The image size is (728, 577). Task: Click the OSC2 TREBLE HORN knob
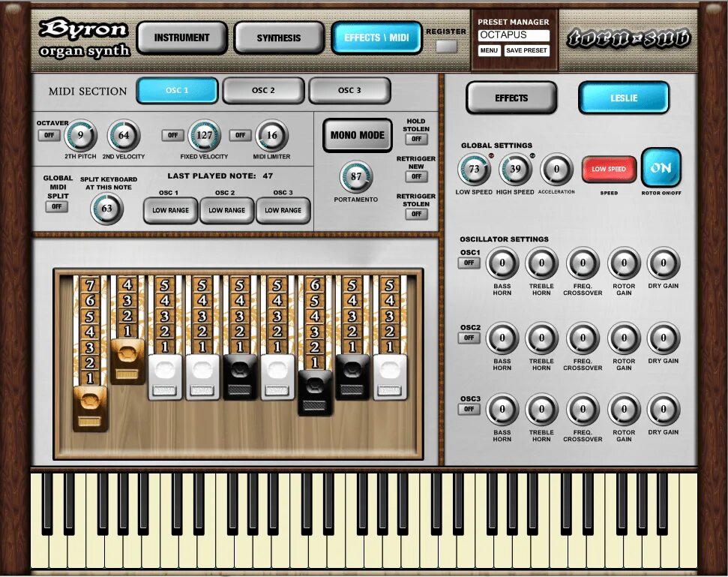click(x=541, y=338)
